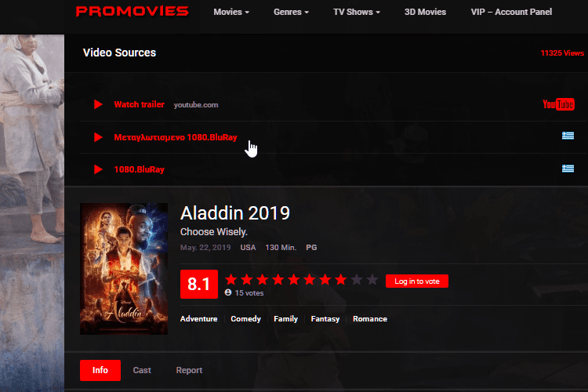Select the Μεταγλωτισμενο 1080.BluRay source

(176, 137)
